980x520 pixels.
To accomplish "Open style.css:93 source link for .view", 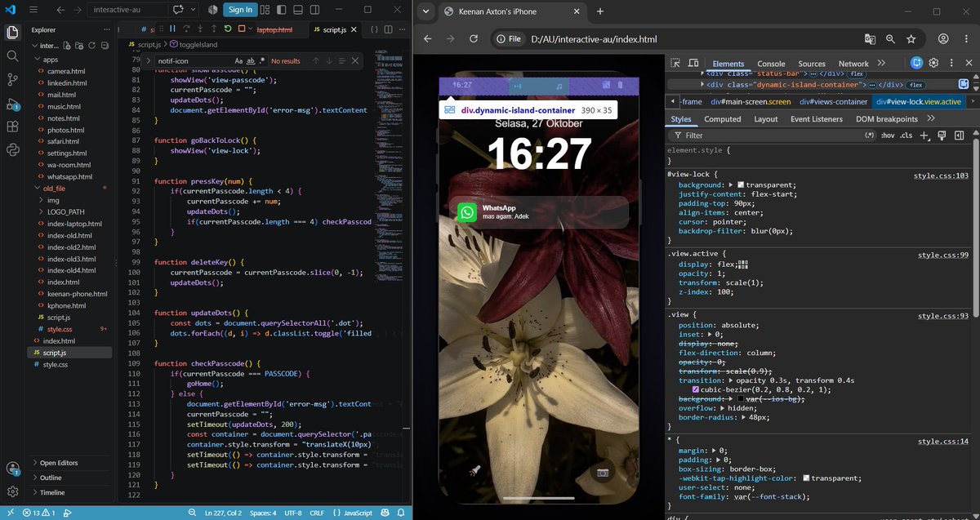I will click(x=945, y=316).
